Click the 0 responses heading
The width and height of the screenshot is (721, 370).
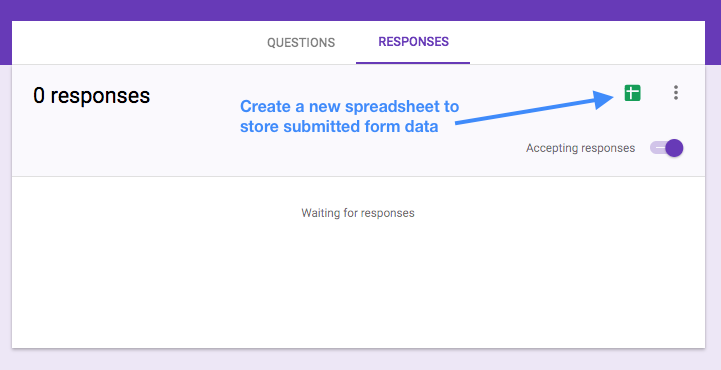92,96
